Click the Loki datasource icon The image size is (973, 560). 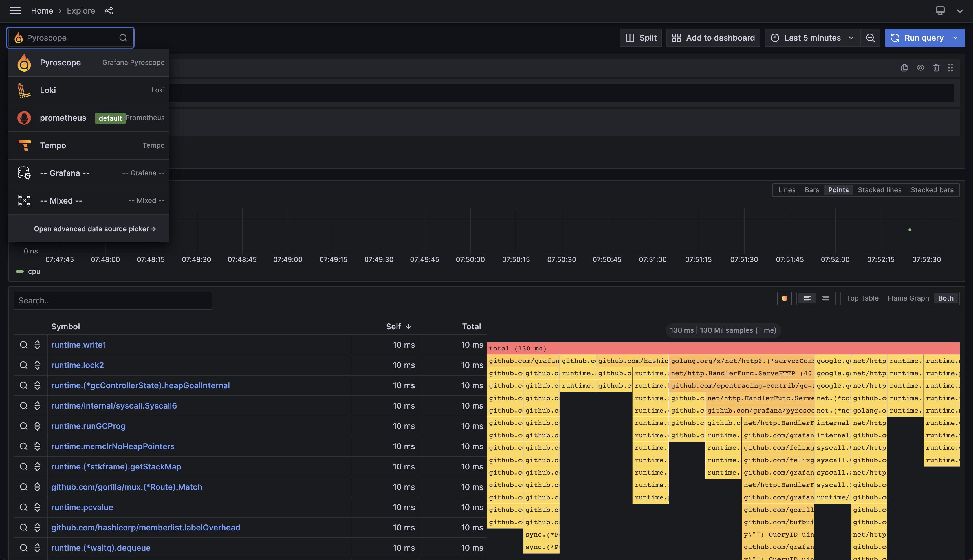pos(23,90)
